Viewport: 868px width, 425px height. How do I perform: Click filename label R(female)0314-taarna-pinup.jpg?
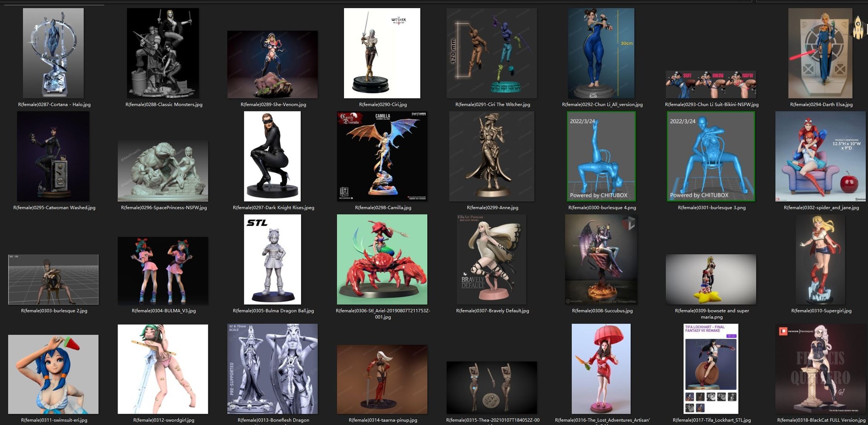[383, 420]
